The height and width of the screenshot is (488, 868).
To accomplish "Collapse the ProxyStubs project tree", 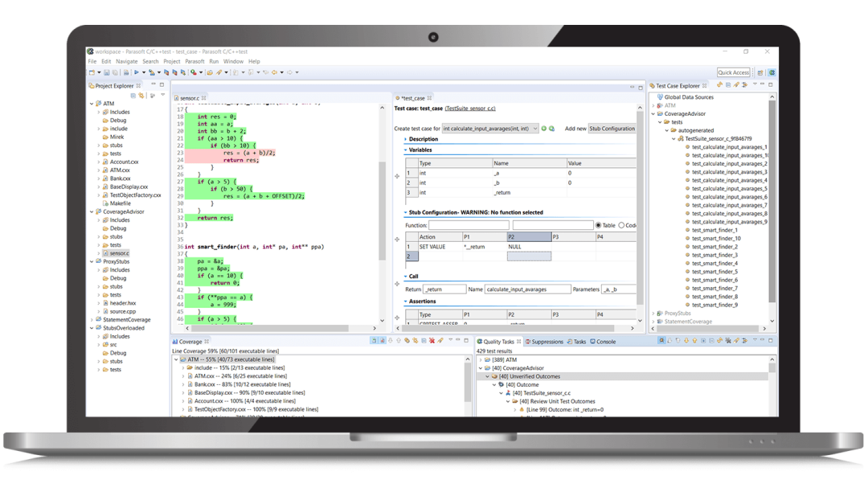I will coord(92,261).
